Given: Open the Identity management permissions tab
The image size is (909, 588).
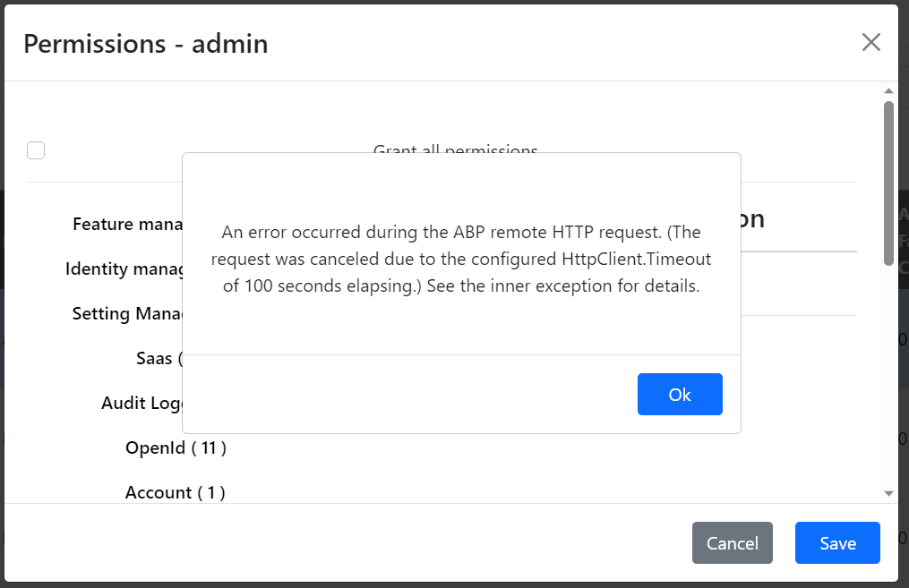Looking at the screenshot, I should click(124, 268).
